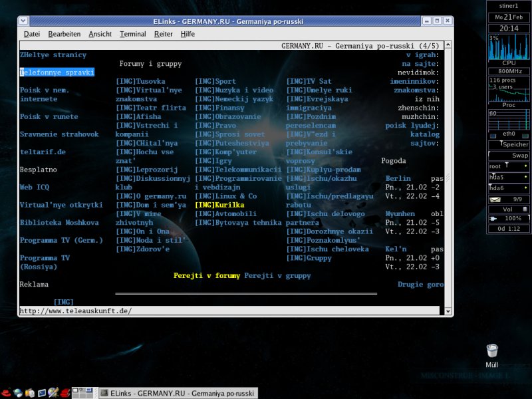Click the Forumy i gruppy heading
This screenshot has width=532, height=399.
[151, 64]
